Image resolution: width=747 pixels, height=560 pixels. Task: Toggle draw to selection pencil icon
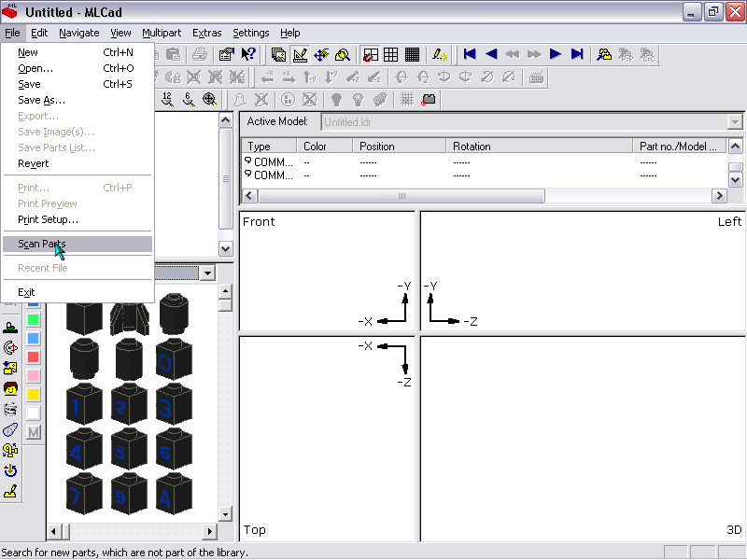(x=440, y=55)
